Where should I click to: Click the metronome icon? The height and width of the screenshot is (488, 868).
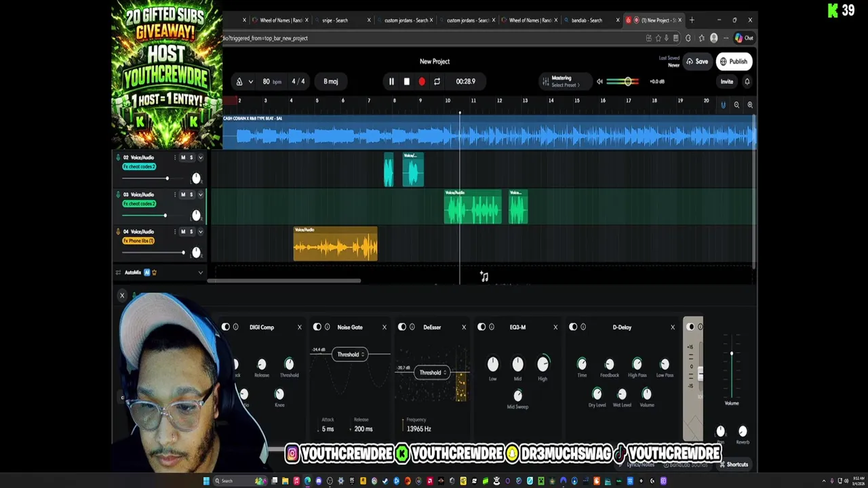(x=239, y=81)
